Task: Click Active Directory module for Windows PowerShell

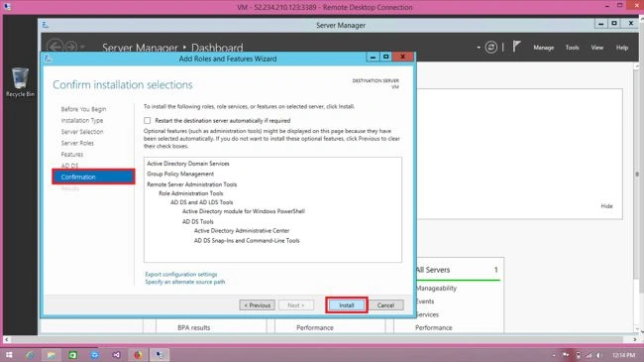Action: 244,211
